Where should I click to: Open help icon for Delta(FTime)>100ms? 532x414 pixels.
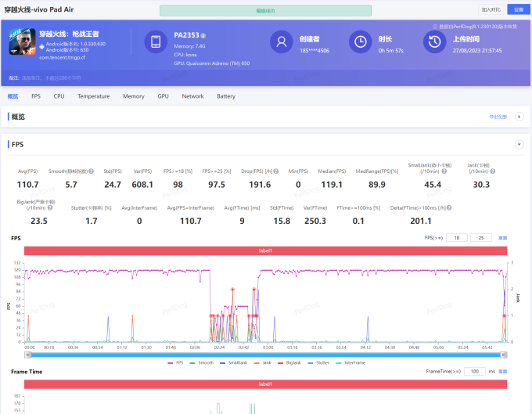[x=449, y=207]
